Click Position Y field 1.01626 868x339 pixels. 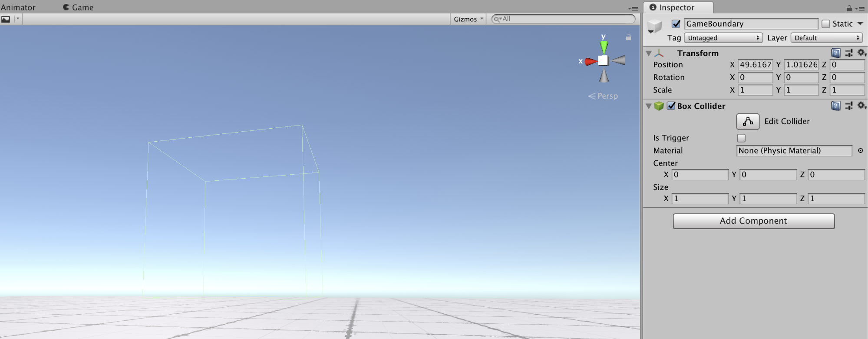pos(802,65)
